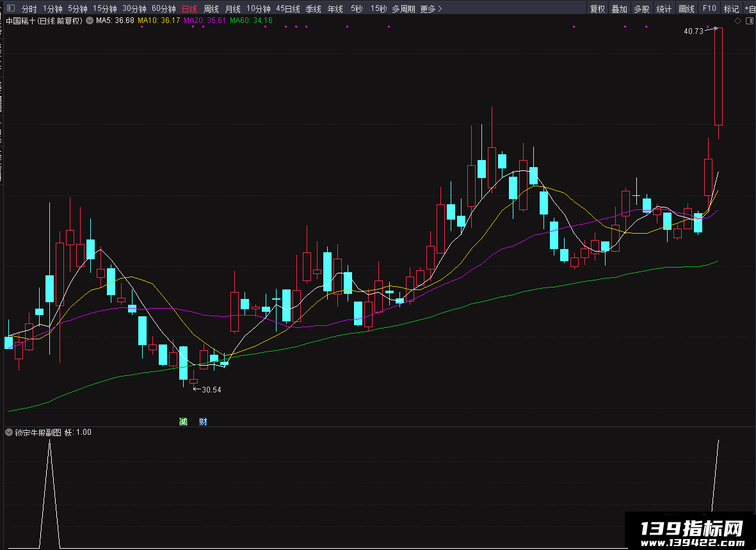Open the F10 company info button
Image resolution: width=756 pixels, height=550 pixels.
[x=709, y=9]
